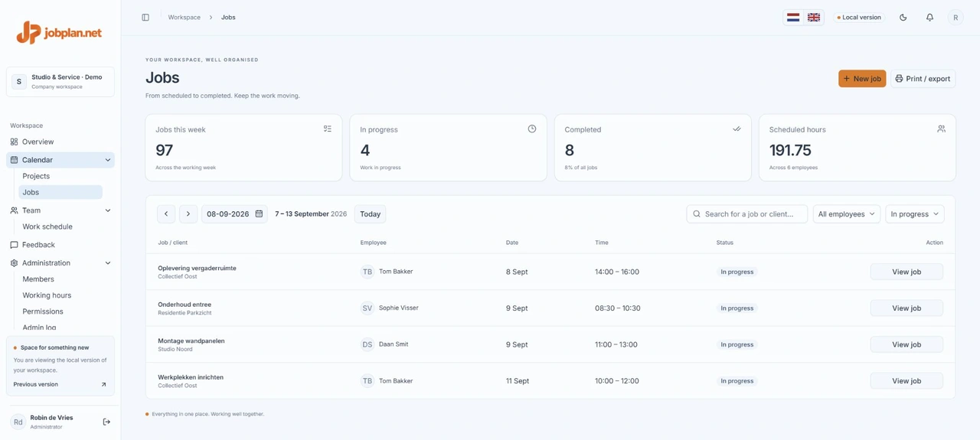Click the Oplevering vergaderruimte job title

tap(197, 268)
